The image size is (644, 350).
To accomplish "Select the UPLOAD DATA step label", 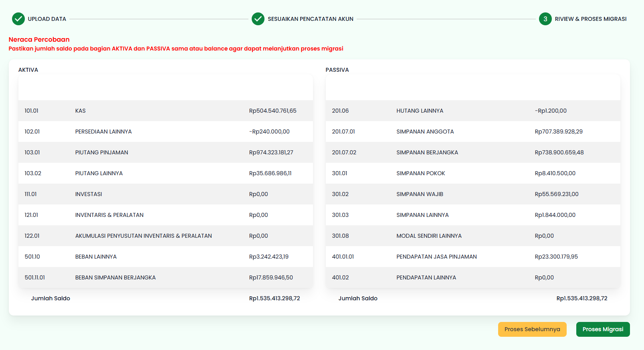I will click(x=47, y=19).
